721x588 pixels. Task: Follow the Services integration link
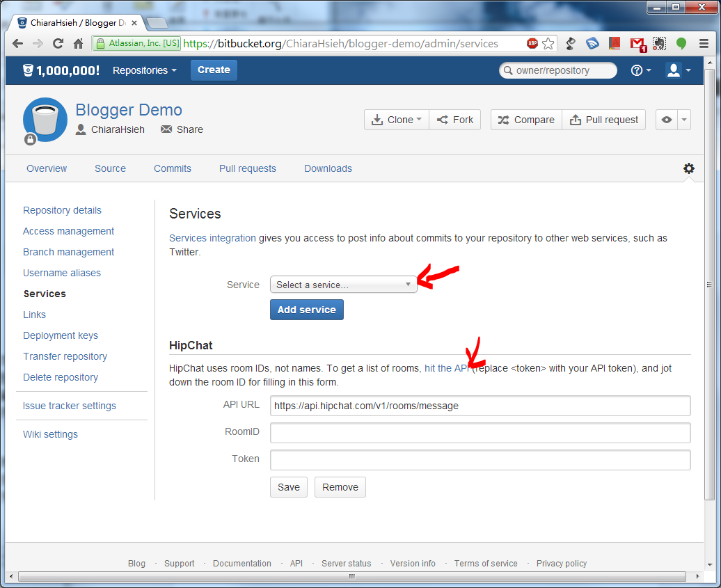click(212, 238)
